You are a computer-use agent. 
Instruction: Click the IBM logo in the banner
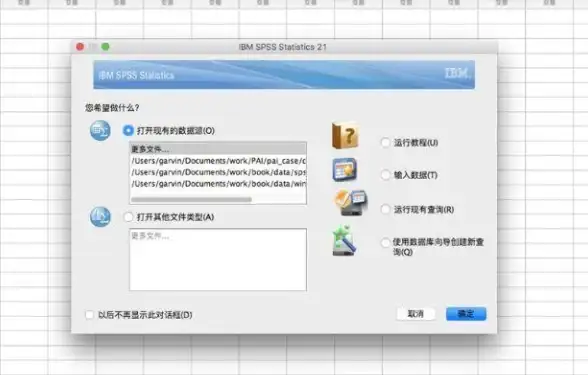457,73
